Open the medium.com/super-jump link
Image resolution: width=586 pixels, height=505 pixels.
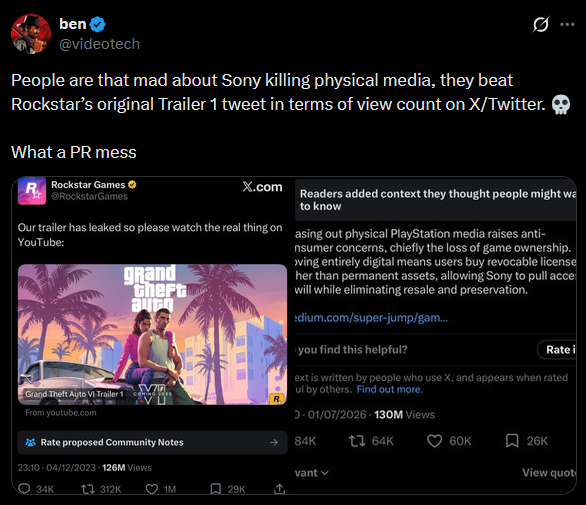pos(371,318)
